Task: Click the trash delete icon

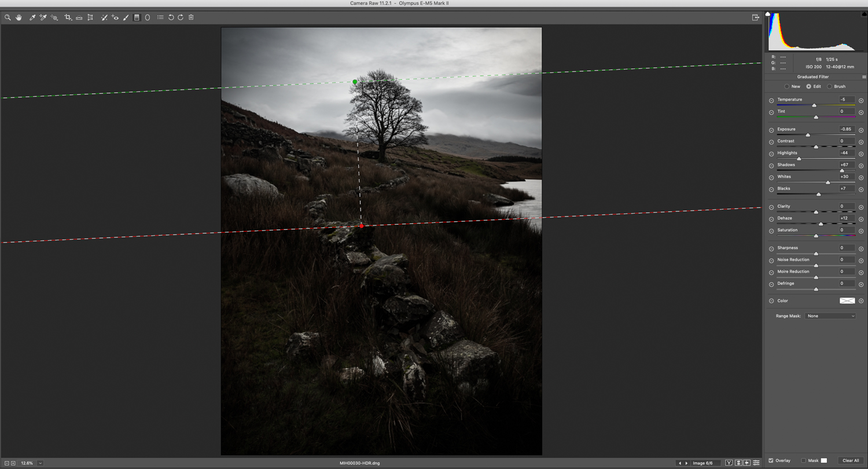Action: click(x=191, y=17)
